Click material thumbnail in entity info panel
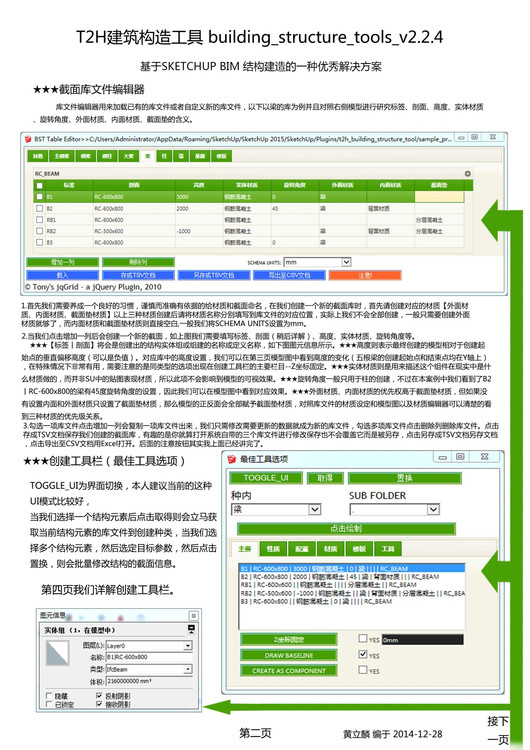 [x=57, y=653]
